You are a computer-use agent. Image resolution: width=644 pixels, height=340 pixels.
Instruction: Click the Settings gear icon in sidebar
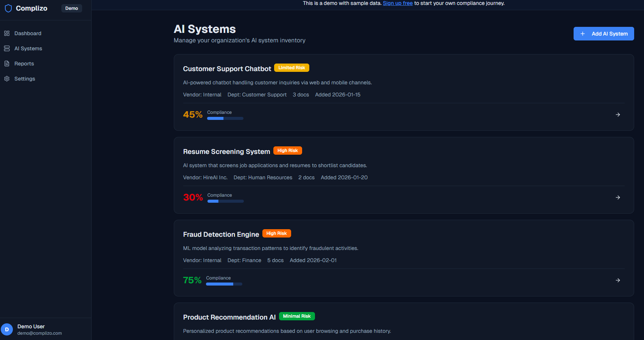[7, 79]
